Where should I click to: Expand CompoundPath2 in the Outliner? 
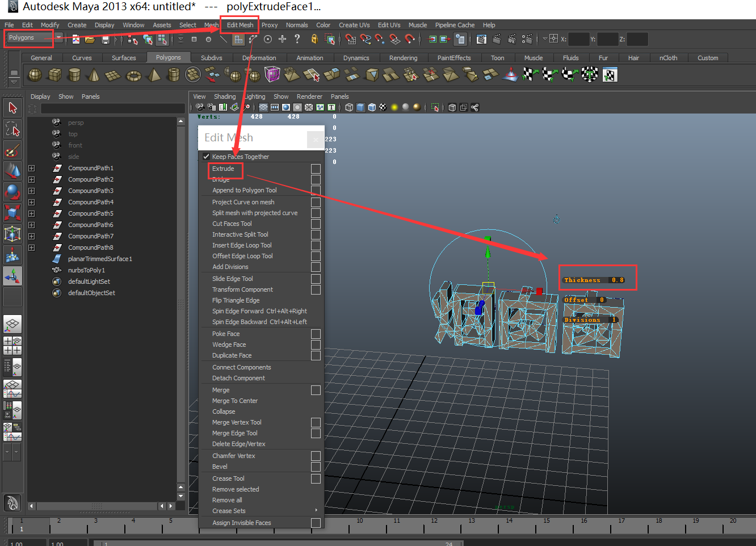click(x=31, y=179)
